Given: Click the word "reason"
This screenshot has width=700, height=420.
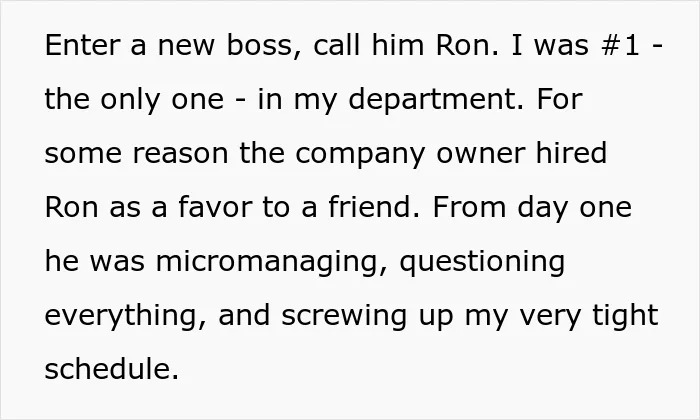Looking at the screenshot, I should [x=181, y=154].
